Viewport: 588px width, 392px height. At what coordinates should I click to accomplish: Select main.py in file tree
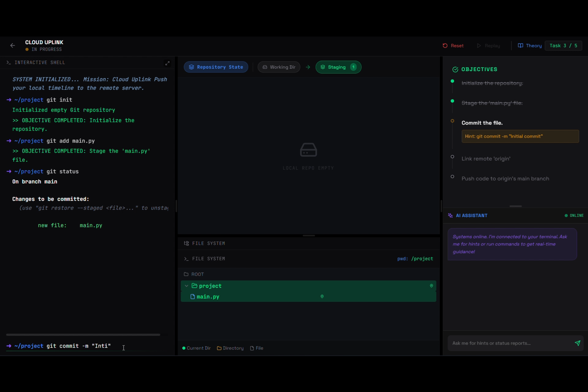tap(208, 297)
